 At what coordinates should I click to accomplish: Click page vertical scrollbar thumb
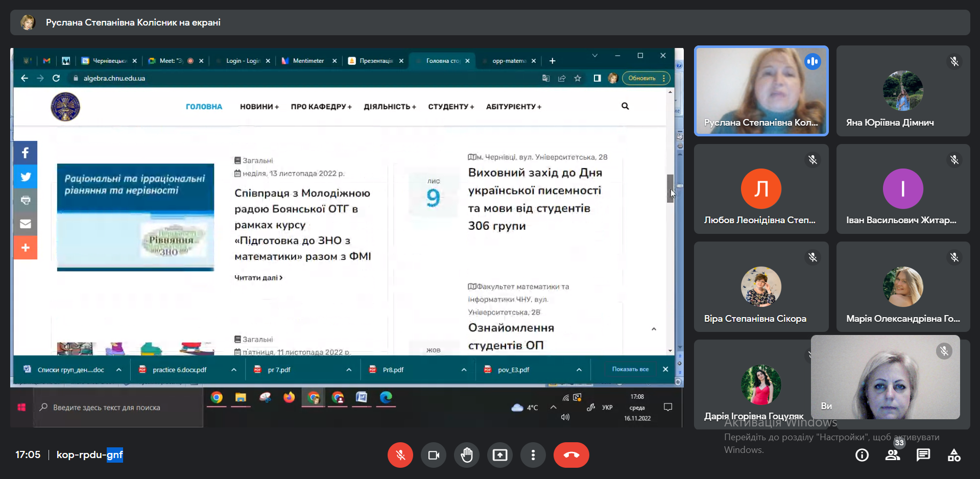[x=670, y=188]
